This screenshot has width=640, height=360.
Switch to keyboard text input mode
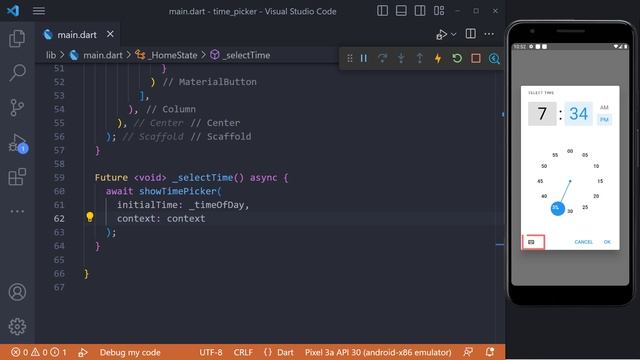point(531,242)
